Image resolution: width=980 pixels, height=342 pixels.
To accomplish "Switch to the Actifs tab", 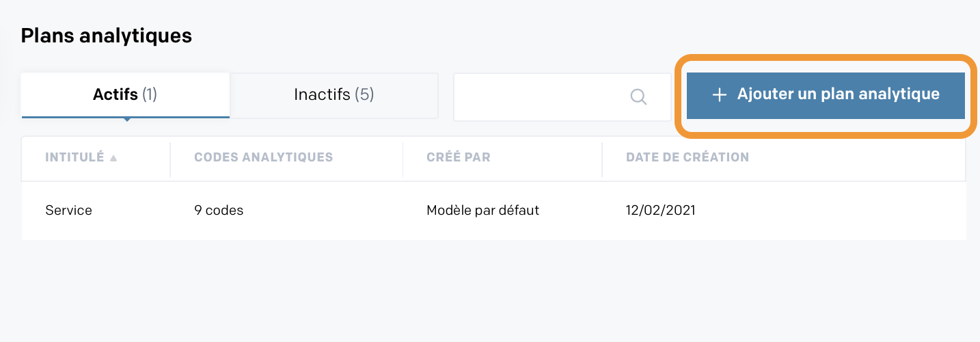I will (126, 94).
